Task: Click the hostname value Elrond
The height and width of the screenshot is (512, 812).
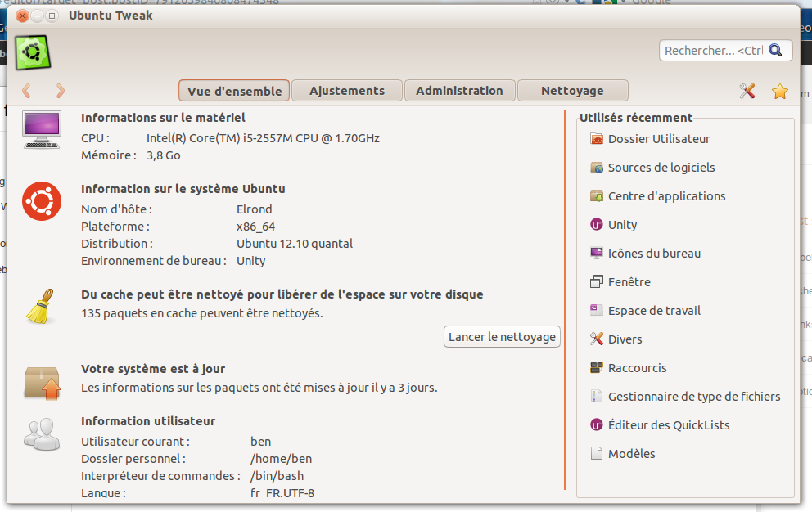Action: (255, 209)
